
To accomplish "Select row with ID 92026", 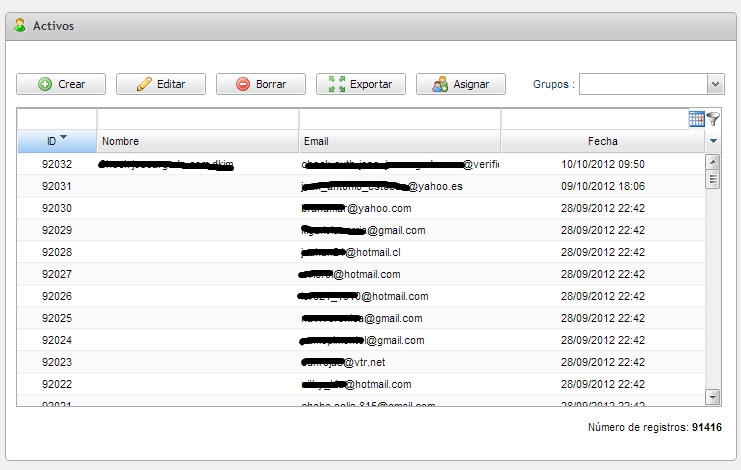I will point(361,296).
